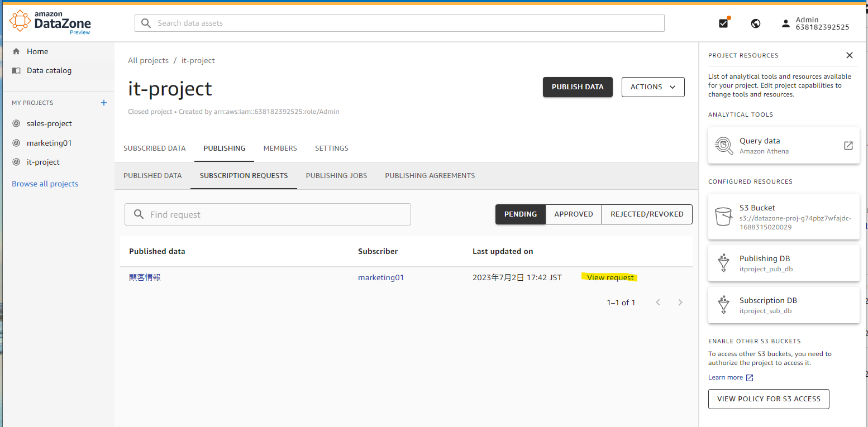Show Rejected/Revoked subscription requests
This screenshot has height=427, width=868.
coord(647,214)
